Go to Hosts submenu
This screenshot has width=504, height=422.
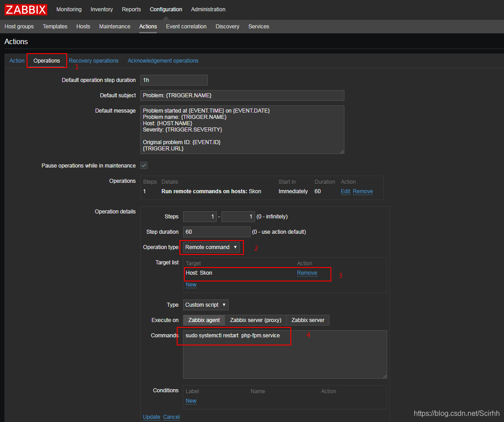[x=83, y=26]
